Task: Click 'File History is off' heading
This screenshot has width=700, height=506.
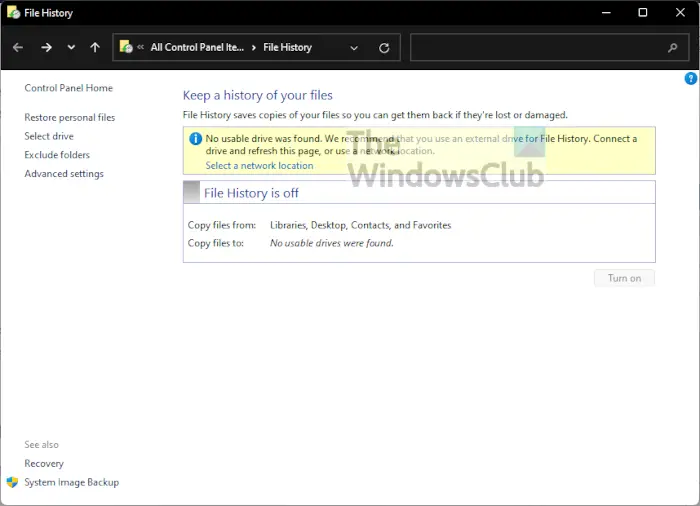Action: tap(251, 193)
